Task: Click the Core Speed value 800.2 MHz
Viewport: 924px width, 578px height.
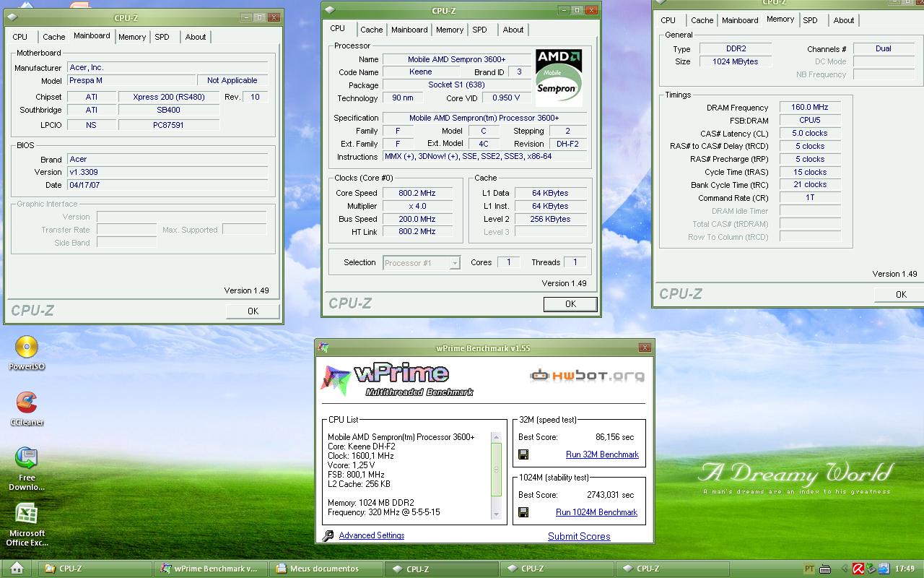Action: tap(417, 193)
